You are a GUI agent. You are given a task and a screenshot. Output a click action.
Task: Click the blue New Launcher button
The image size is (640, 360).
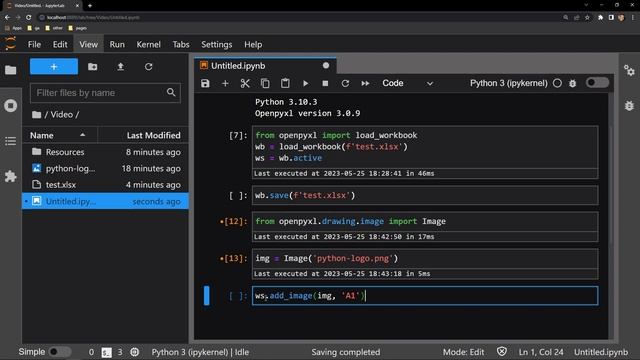54,67
